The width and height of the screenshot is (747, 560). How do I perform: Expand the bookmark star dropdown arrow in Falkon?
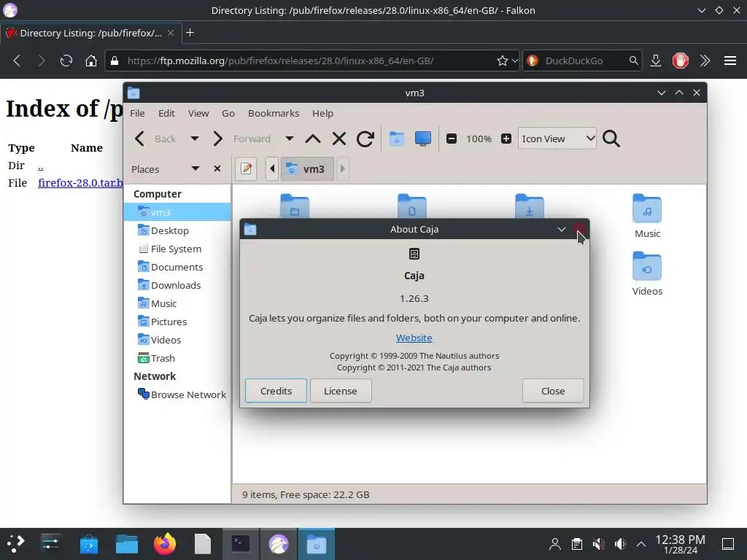(x=514, y=61)
